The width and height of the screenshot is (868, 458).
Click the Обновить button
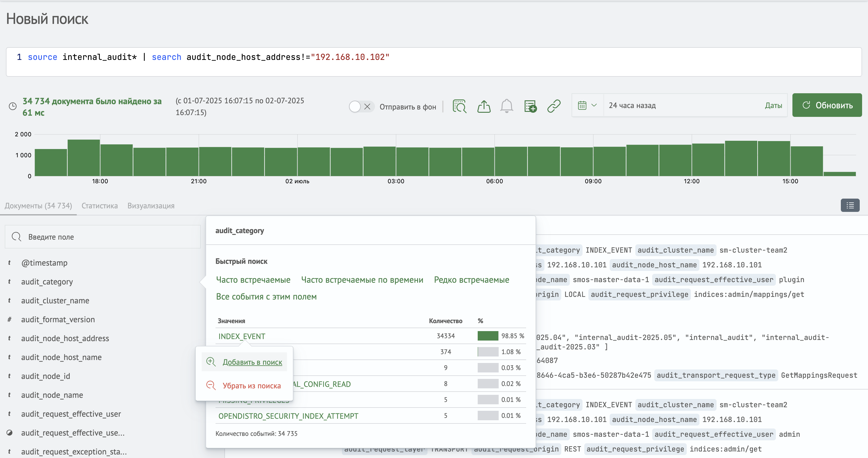827,105
